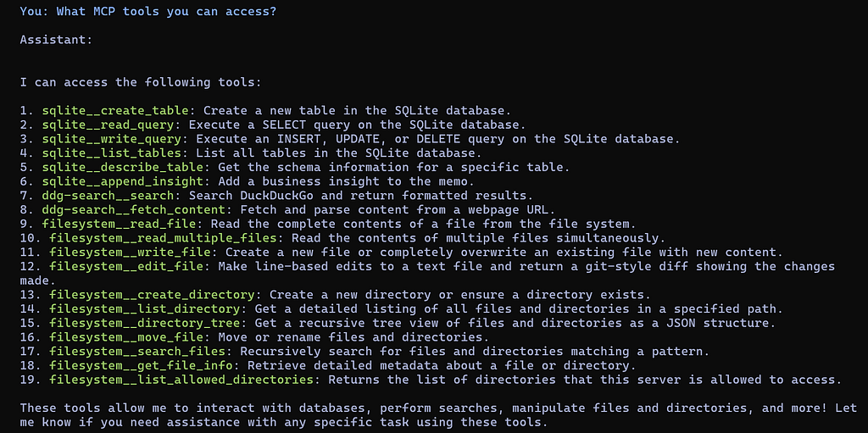Click the filesystem__read_file tool name

coord(119,225)
